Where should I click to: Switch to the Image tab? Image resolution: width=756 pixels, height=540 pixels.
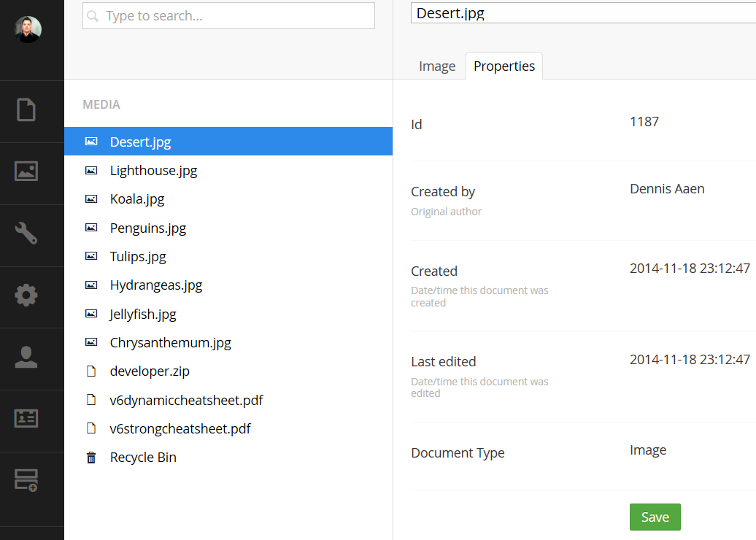tap(437, 66)
